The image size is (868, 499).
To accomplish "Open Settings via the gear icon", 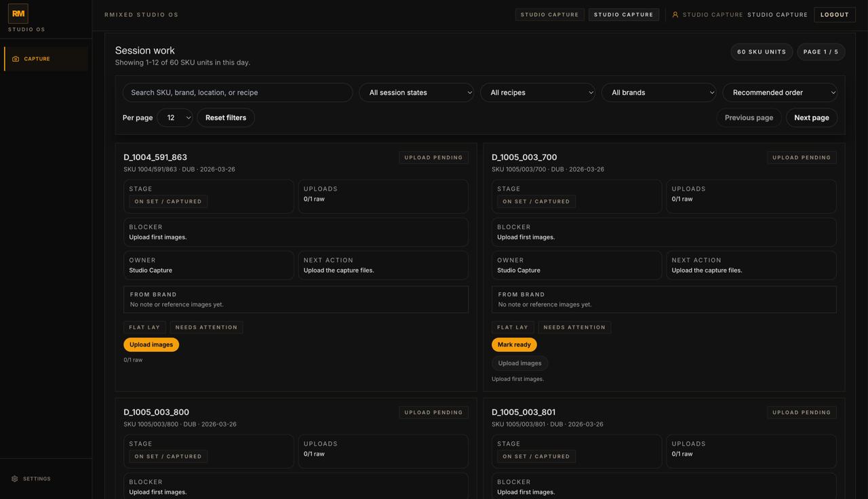I will pyautogui.click(x=15, y=479).
